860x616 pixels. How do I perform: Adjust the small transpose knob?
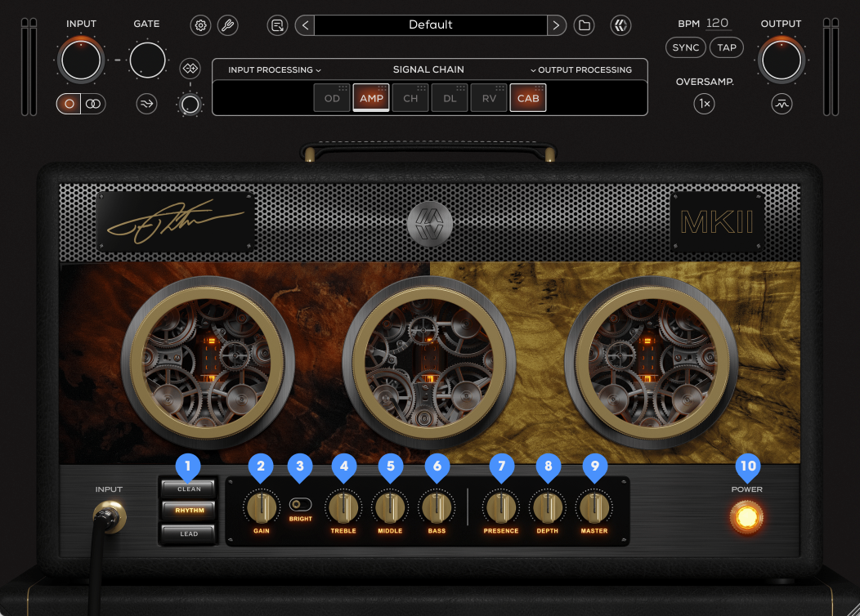190,104
